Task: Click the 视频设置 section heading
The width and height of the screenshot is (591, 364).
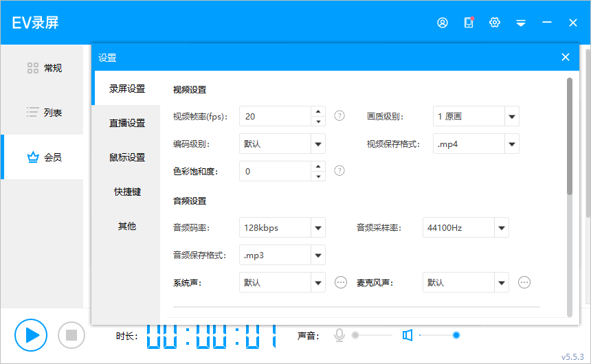Action: click(190, 90)
